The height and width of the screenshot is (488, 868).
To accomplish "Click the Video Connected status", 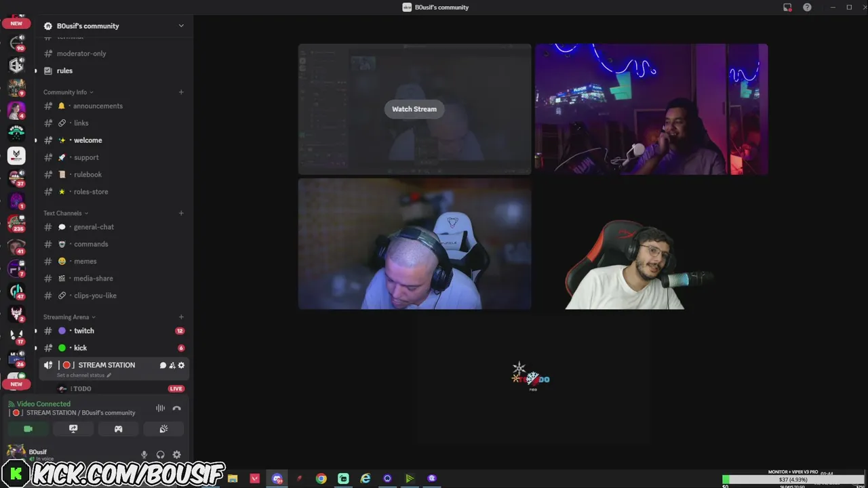I will (43, 404).
